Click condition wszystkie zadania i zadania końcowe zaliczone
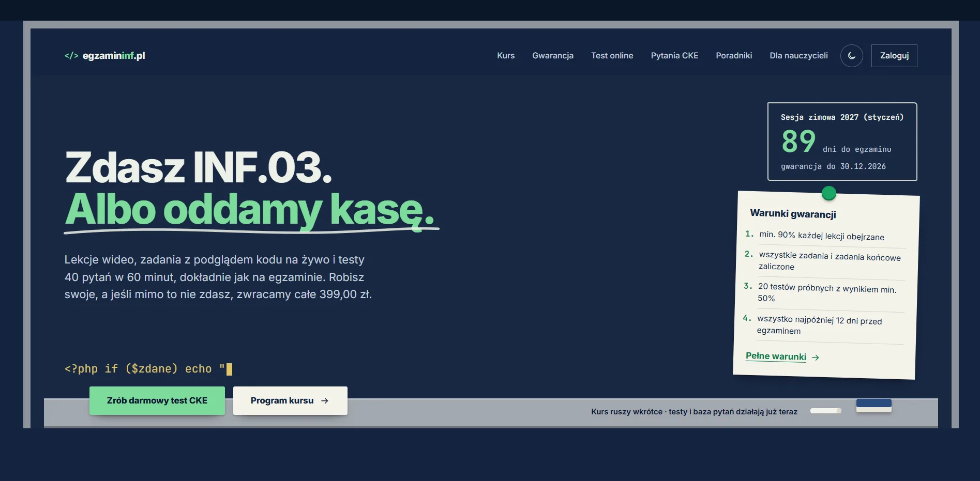This screenshot has height=481, width=980. [830, 261]
